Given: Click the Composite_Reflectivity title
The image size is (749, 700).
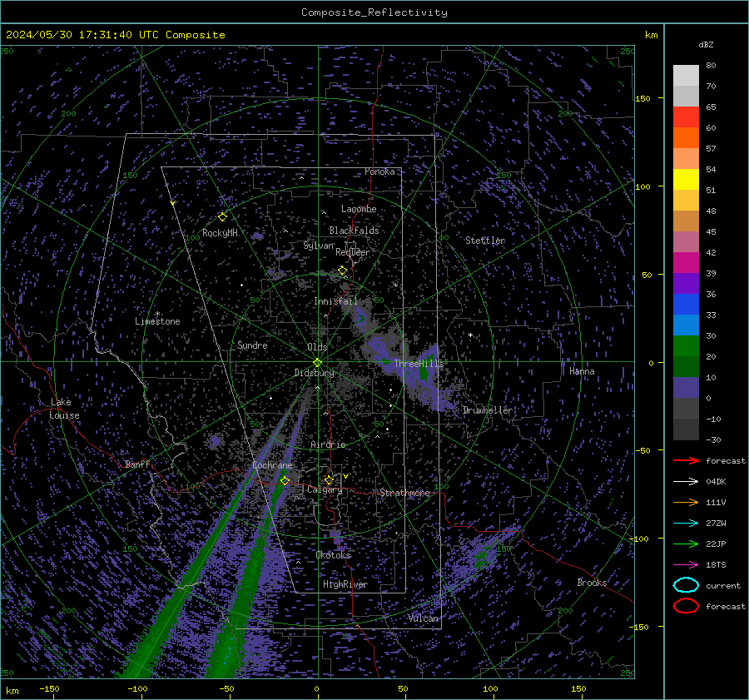Looking at the screenshot, I should click(374, 12).
